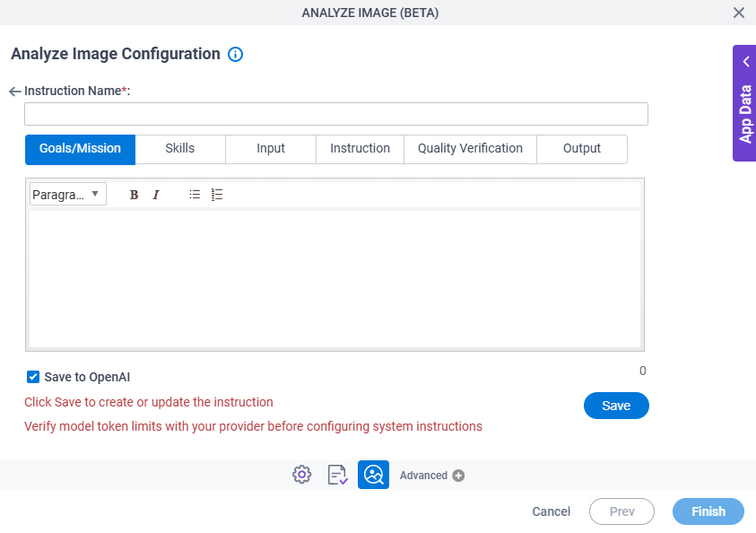
Task: Click the back arrow next to Instruction Name
Action: click(15, 92)
